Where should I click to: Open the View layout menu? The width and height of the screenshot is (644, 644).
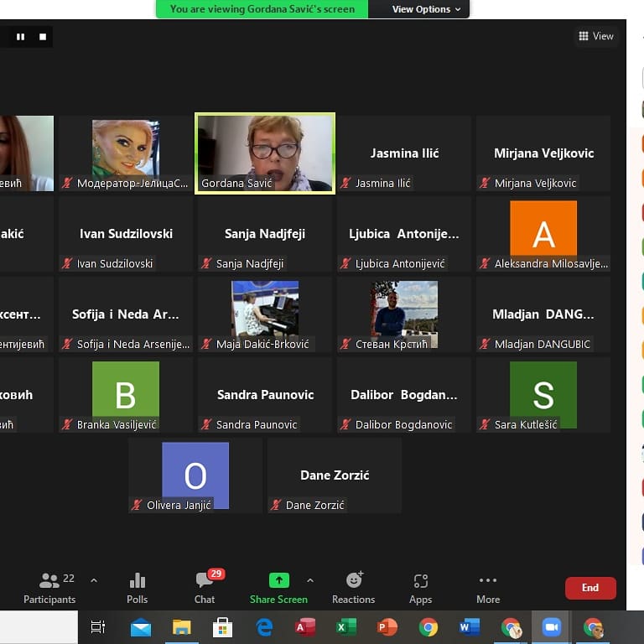pos(596,36)
